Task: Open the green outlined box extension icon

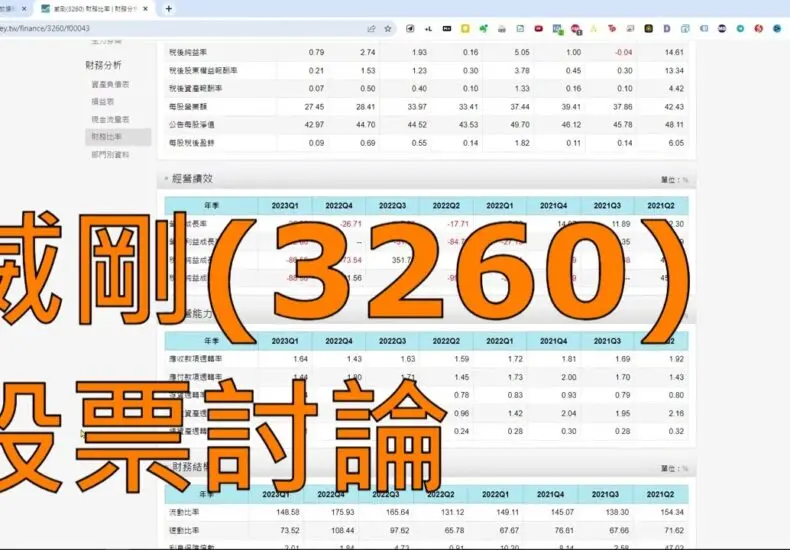Action: [x=520, y=29]
